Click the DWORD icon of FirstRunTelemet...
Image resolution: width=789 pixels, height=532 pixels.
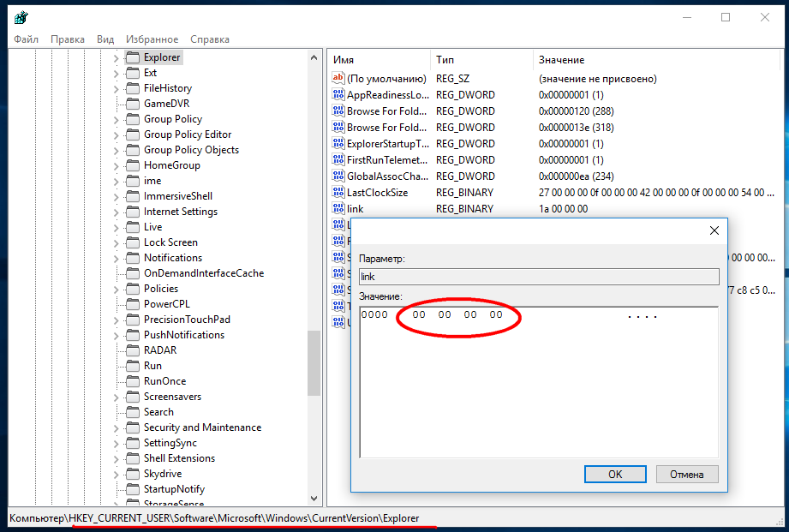[338, 159]
